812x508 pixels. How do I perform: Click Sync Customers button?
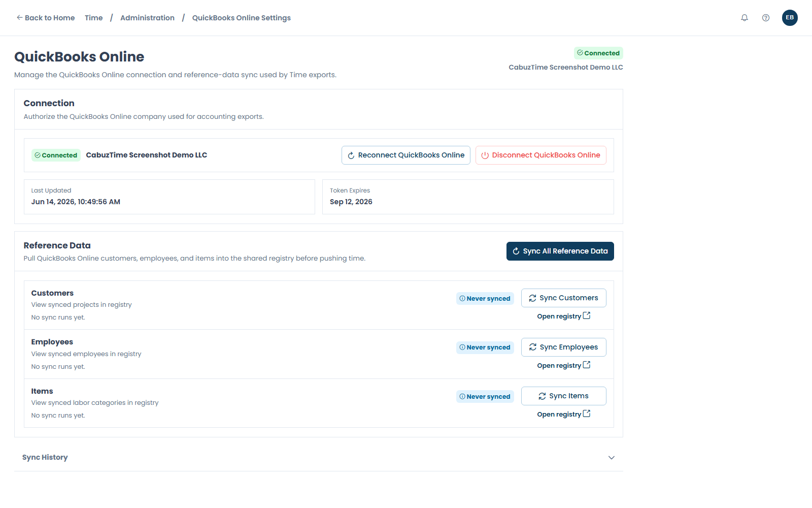pyautogui.click(x=564, y=298)
